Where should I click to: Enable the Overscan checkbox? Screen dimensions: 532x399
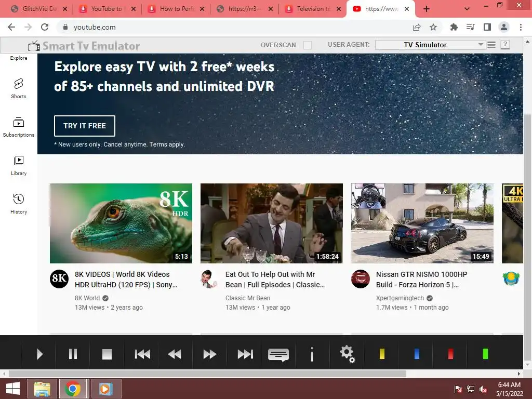[308, 45]
